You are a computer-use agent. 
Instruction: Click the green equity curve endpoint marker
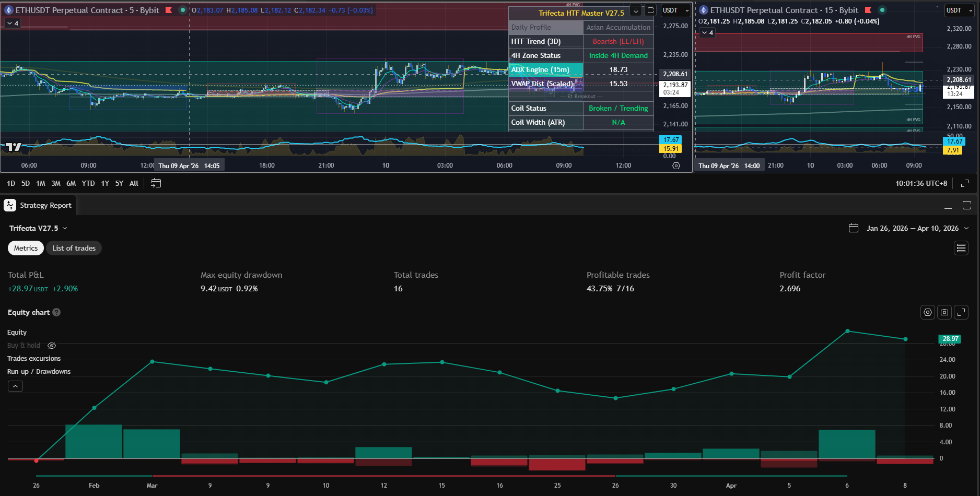tap(905, 338)
